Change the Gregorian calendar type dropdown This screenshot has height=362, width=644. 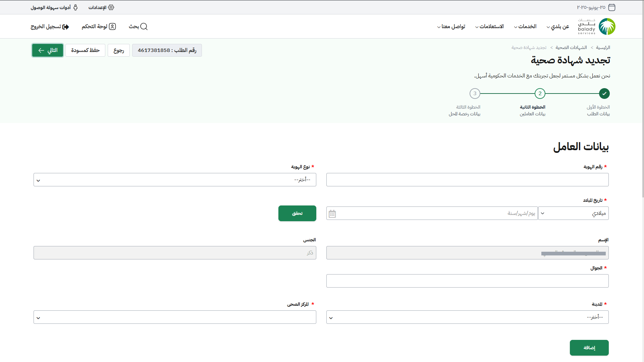tap(573, 214)
